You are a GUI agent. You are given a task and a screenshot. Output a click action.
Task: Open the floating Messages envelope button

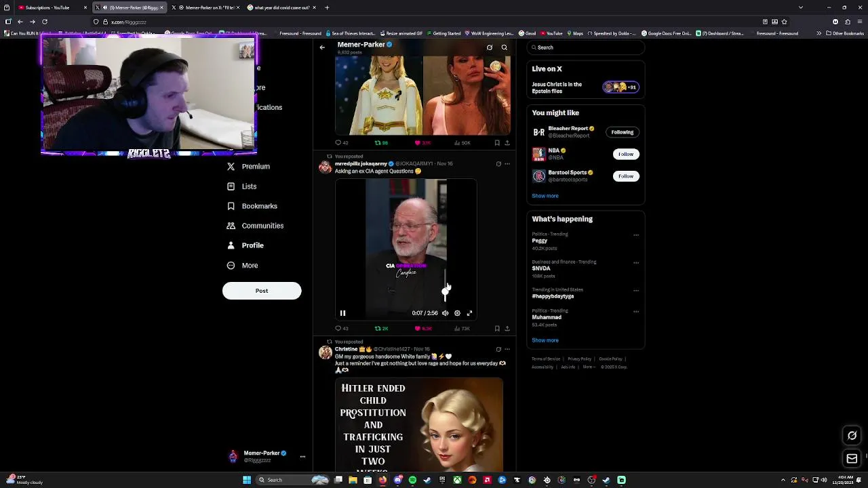click(852, 459)
